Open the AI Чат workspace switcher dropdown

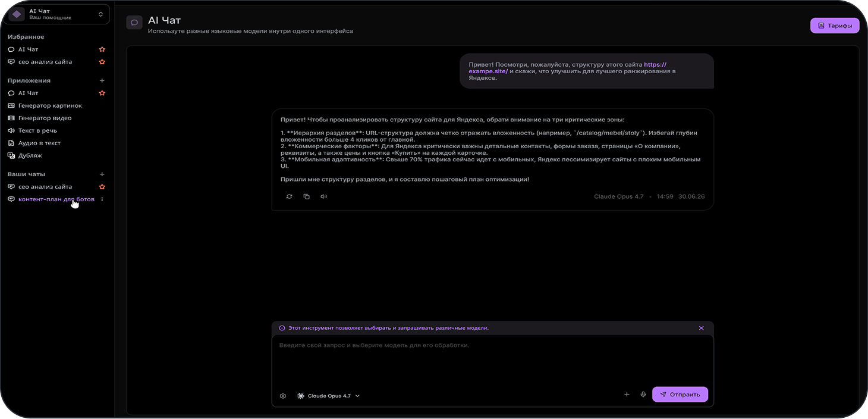(57, 14)
